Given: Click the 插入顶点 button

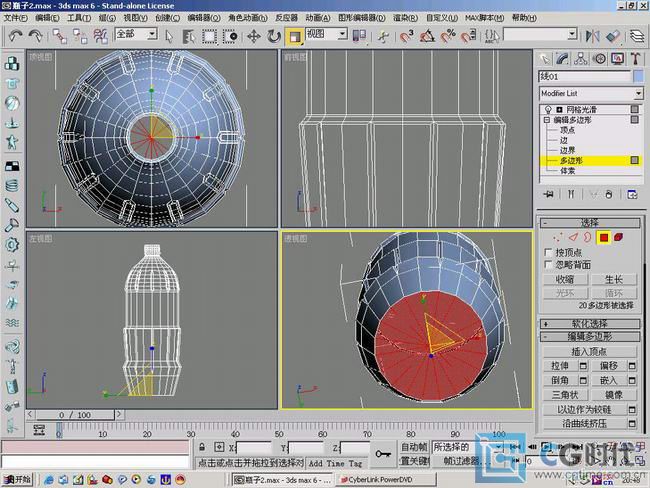Looking at the screenshot, I should click(x=589, y=352).
